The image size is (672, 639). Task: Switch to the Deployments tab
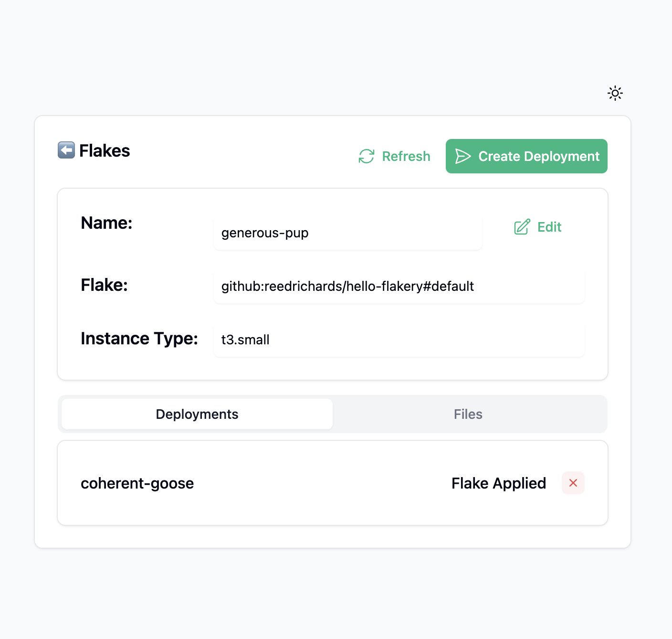pyautogui.click(x=197, y=414)
